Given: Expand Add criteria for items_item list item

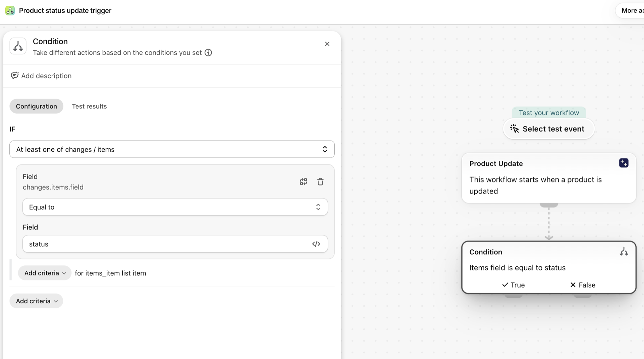Looking at the screenshot, I should click(45, 273).
